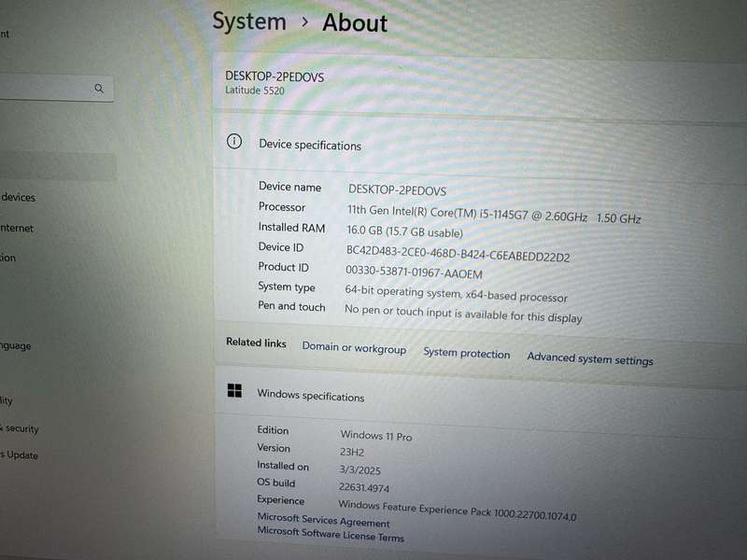Click the Processor label

[282, 207]
